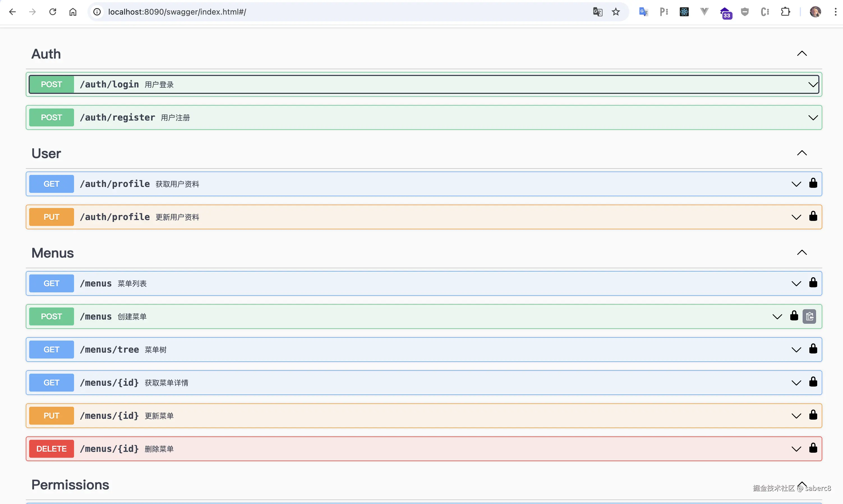This screenshot has height=504, width=843.
Task: Click the lock icon on GET /auth/profile
Action: (x=813, y=183)
